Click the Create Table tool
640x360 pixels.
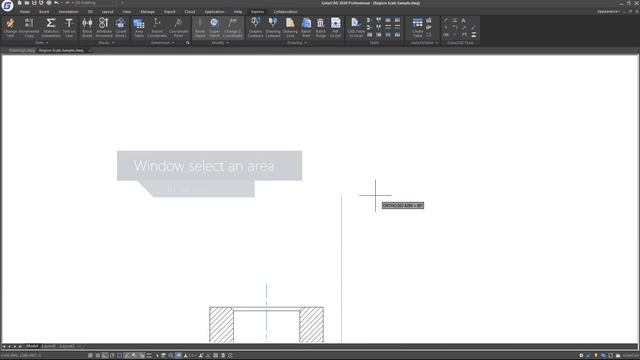pos(418,28)
